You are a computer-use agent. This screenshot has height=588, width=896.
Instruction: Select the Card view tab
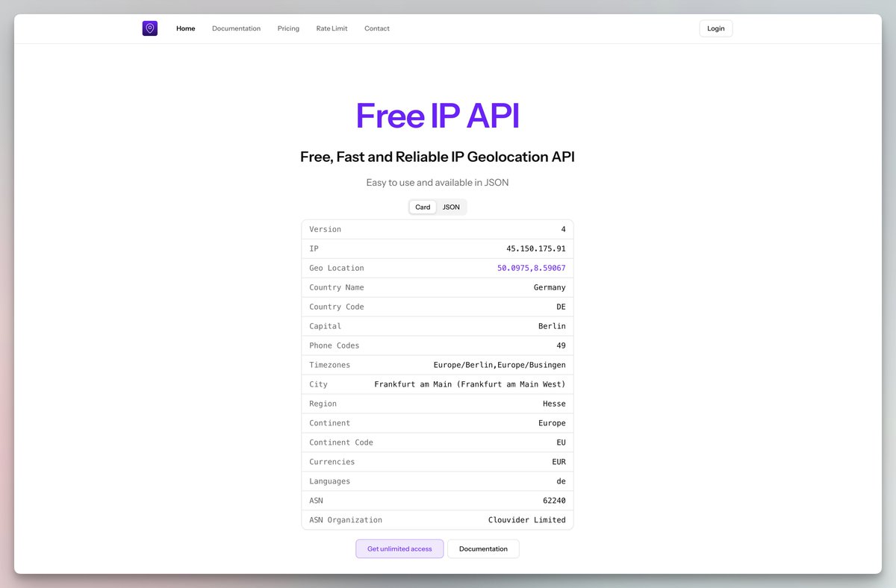[422, 207]
